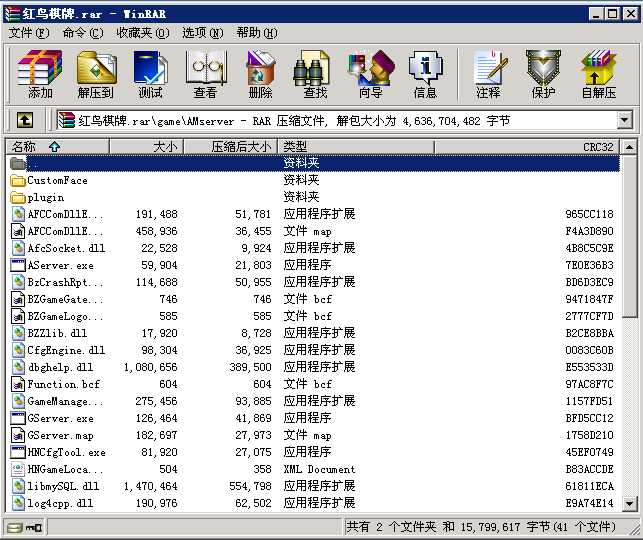Viewport: 643px width, 540px height.
Task: Click the 1,470,464 size value
Action: coord(150,486)
